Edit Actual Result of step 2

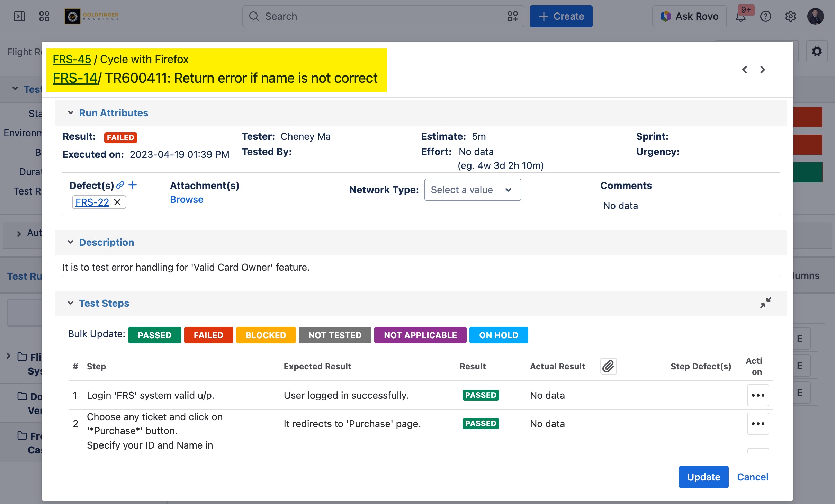coord(547,424)
